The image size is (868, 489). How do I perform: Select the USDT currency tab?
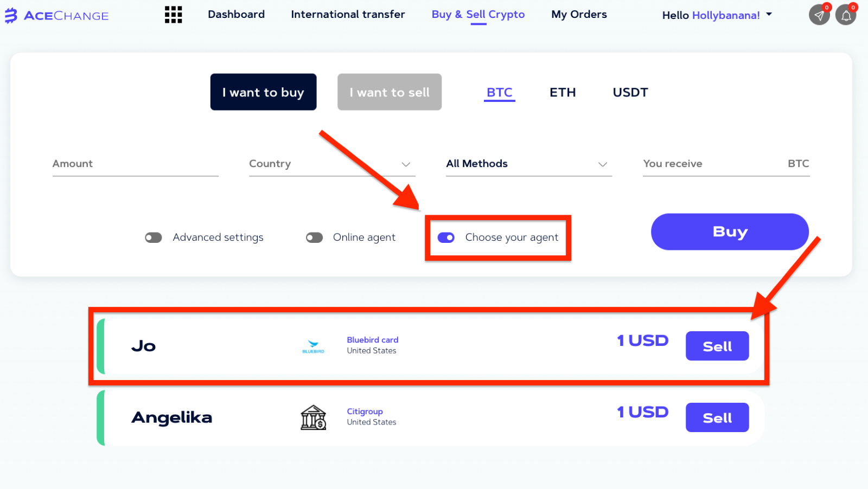(630, 93)
